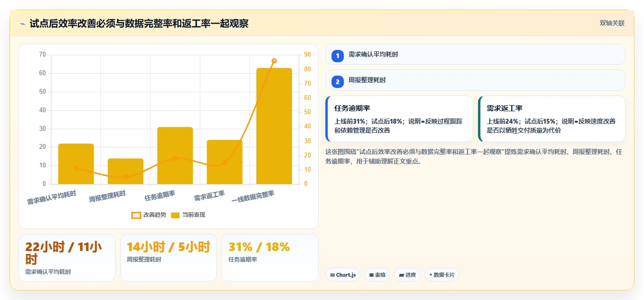Click the blue number 2 badge
Screen dimensions: 644x300
click(338, 81)
